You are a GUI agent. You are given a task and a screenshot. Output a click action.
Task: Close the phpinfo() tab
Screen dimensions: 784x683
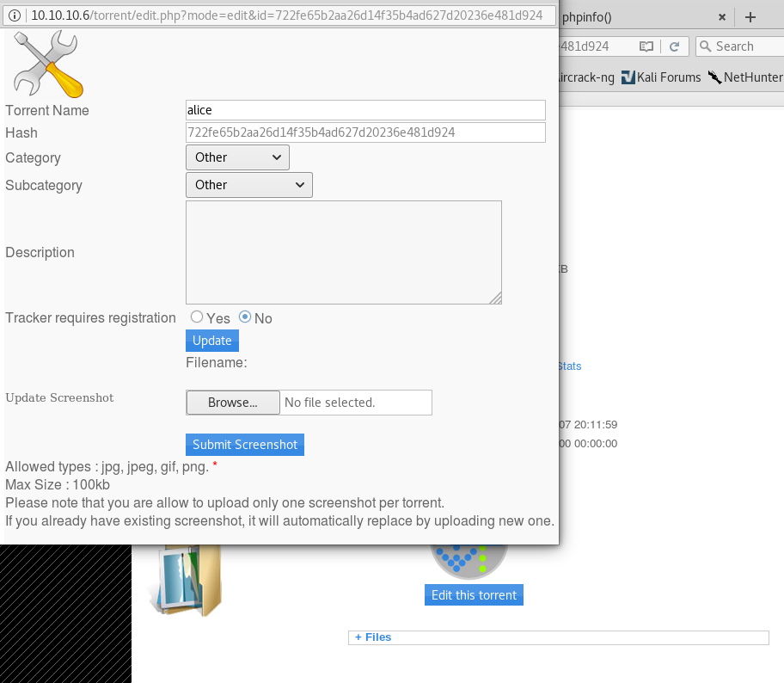[721, 17]
